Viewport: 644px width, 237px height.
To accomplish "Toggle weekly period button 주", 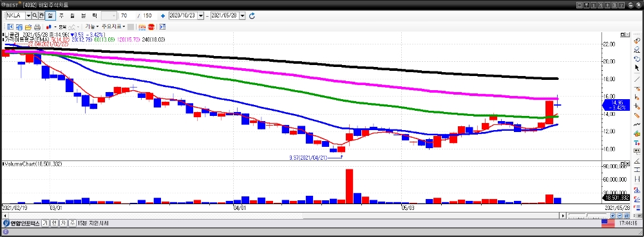I will pos(61,15).
